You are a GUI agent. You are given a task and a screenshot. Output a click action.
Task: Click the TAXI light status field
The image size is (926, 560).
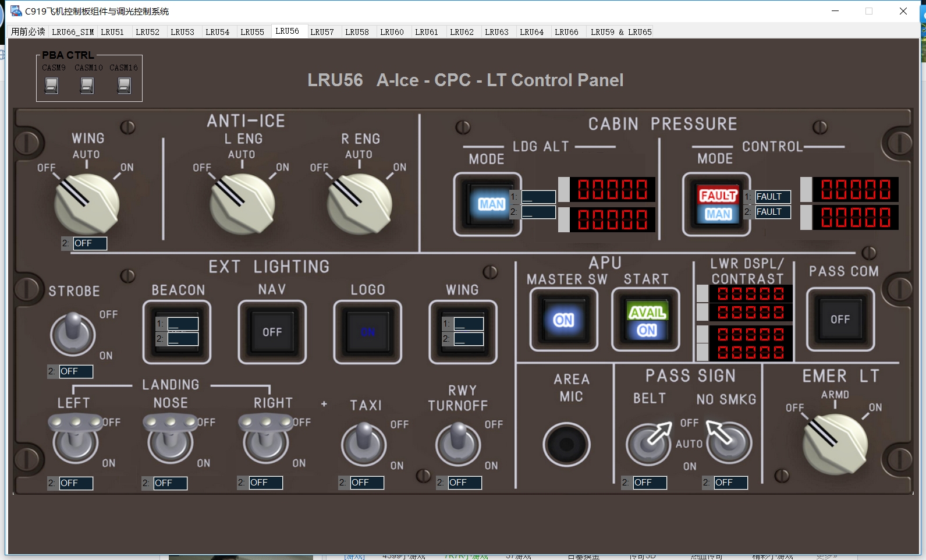click(x=367, y=483)
